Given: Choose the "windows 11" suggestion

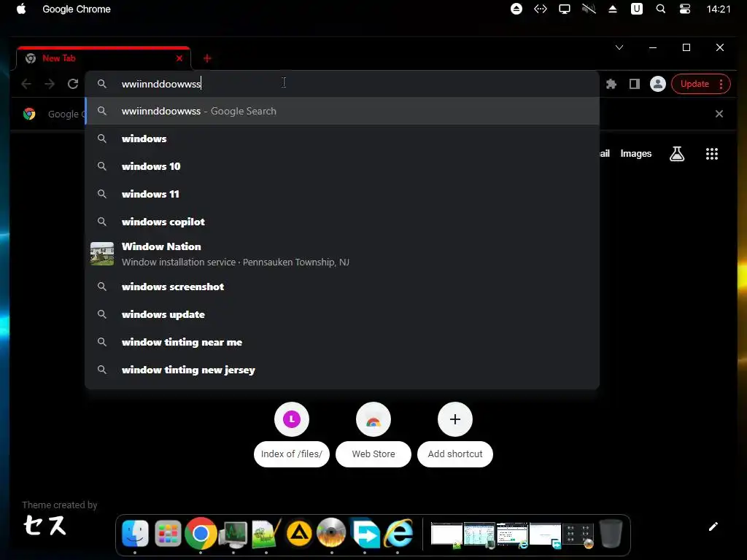Looking at the screenshot, I should point(342,194).
